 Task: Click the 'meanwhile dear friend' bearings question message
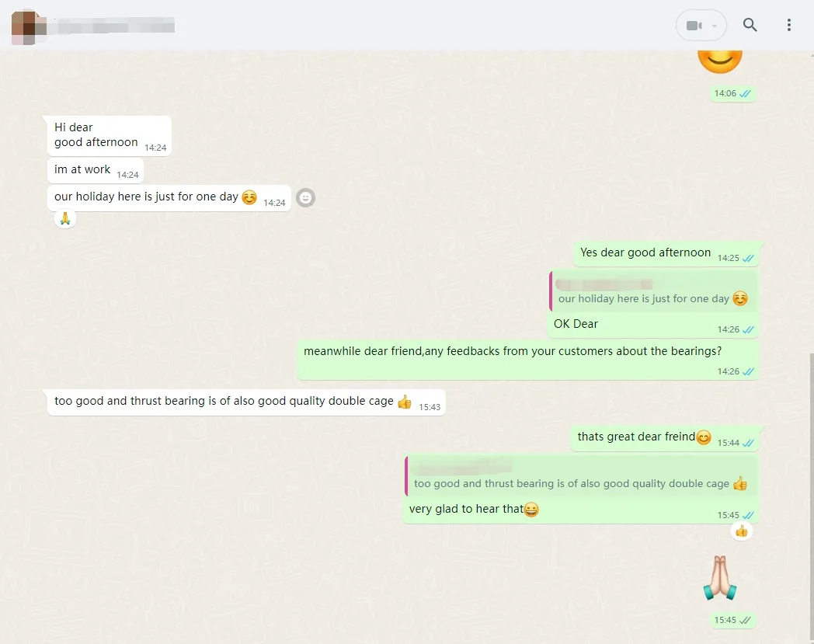click(513, 352)
